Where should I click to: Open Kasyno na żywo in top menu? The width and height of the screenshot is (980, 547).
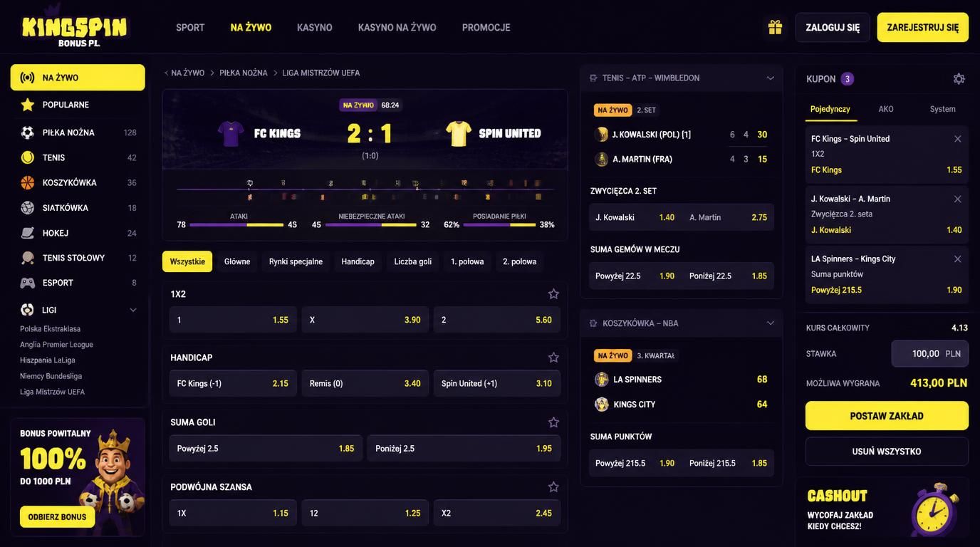pos(397,27)
